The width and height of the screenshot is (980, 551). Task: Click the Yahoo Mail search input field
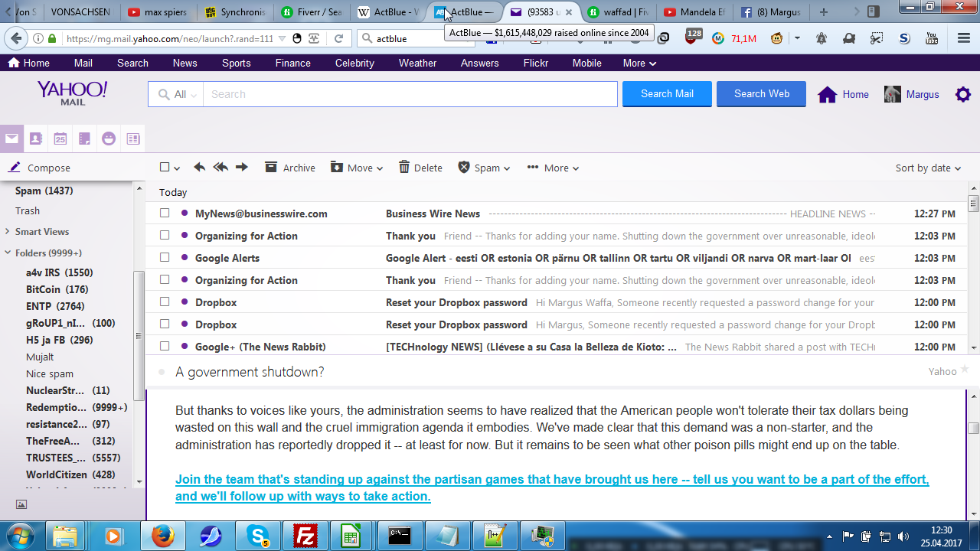coord(410,94)
